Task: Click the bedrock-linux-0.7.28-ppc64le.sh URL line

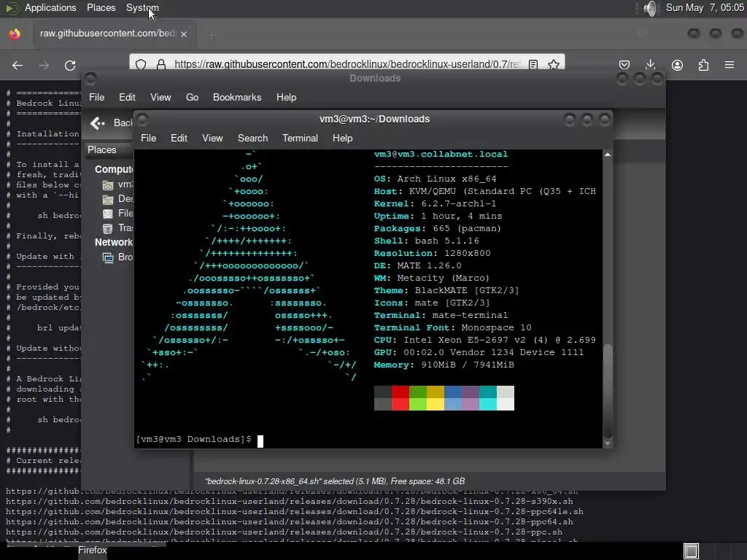Action: [x=295, y=511]
